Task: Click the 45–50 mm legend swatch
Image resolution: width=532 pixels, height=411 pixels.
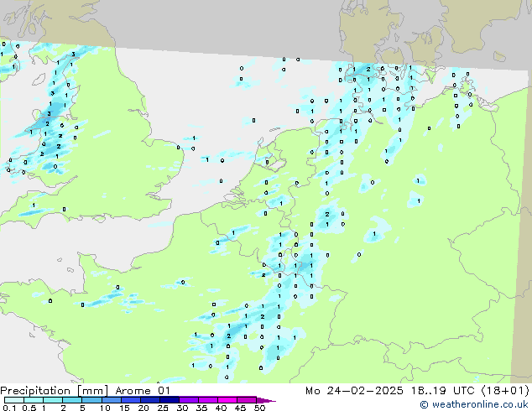Action: click(x=247, y=400)
